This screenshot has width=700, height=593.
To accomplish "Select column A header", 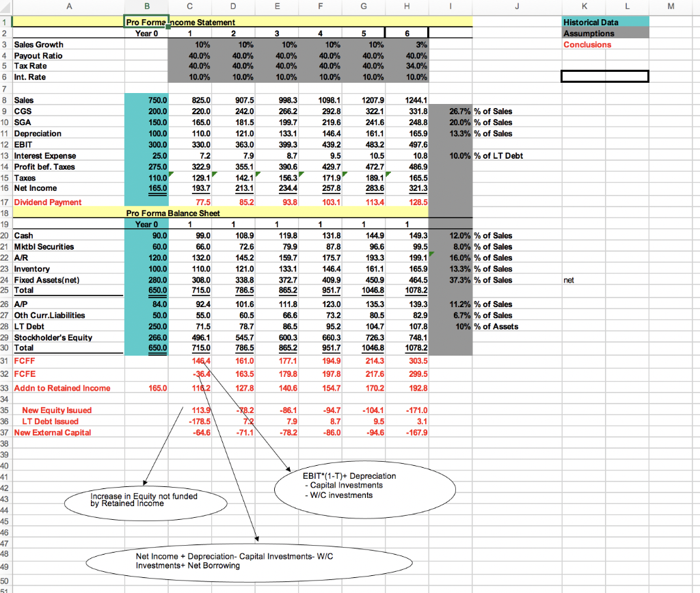I will 69,6.
